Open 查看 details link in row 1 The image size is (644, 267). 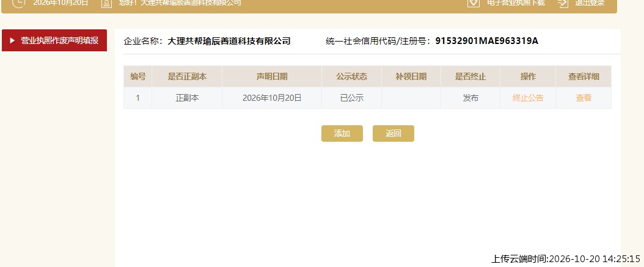(x=584, y=98)
